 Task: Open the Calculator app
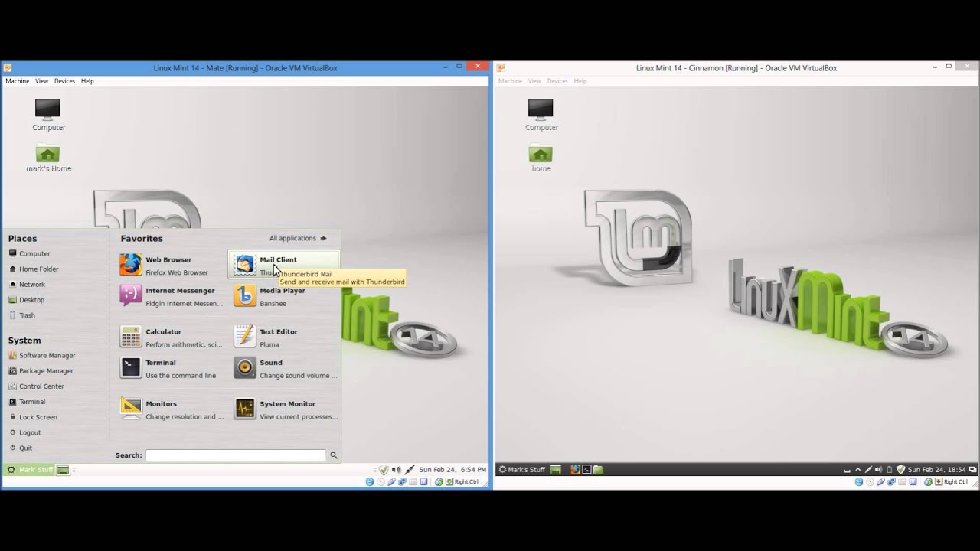[x=164, y=337]
